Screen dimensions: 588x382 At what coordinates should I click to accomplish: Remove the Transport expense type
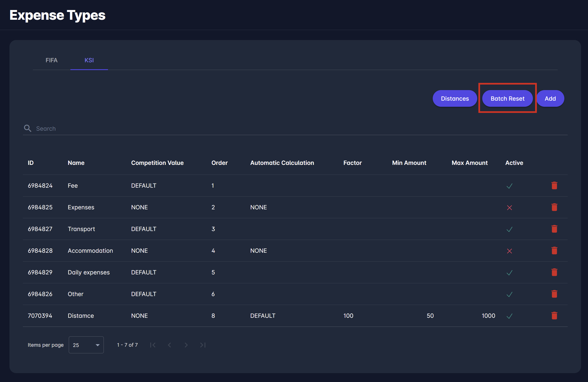coord(554,229)
